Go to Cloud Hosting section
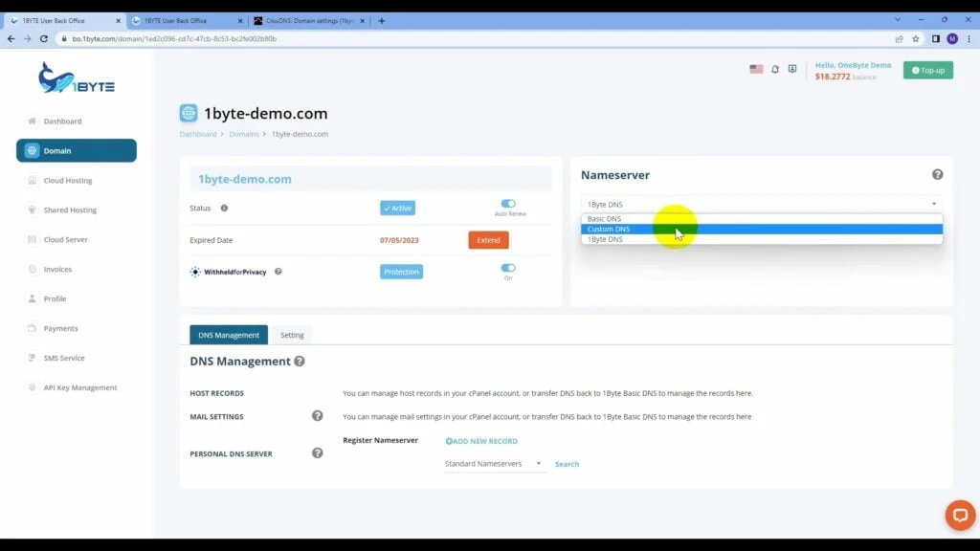Viewport: 980px width, 551px height. (68, 181)
